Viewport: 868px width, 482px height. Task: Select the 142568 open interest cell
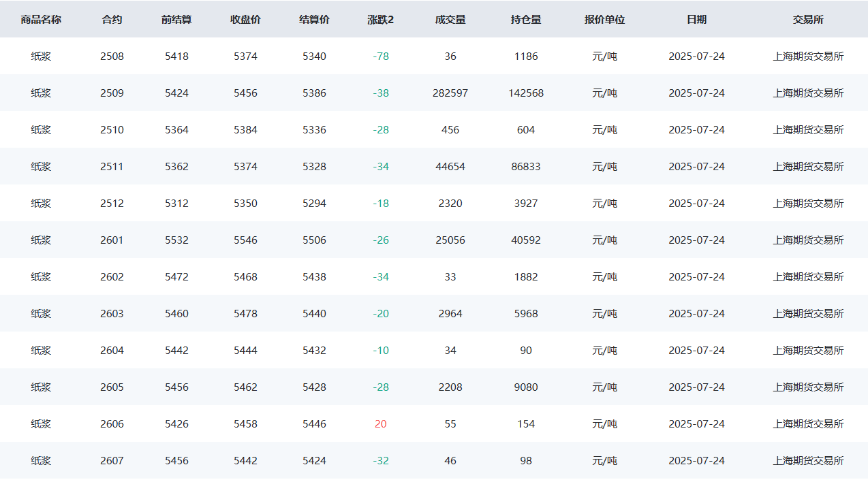[526, 93]
